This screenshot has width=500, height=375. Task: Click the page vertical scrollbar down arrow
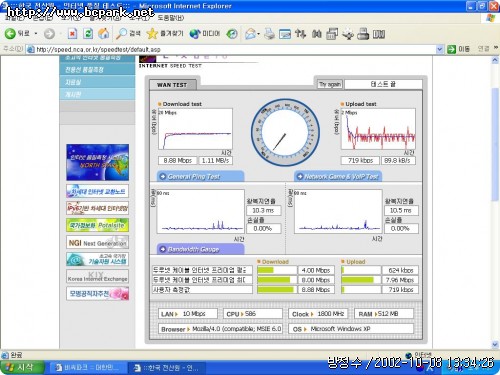(x=495, y=344)
